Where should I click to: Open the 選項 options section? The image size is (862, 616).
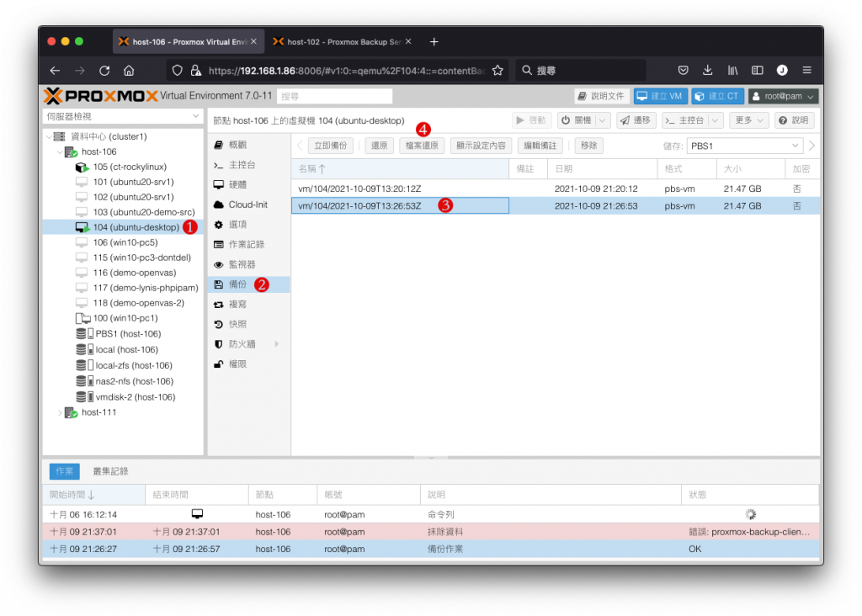pyautogui.click(x=248, y=224)
